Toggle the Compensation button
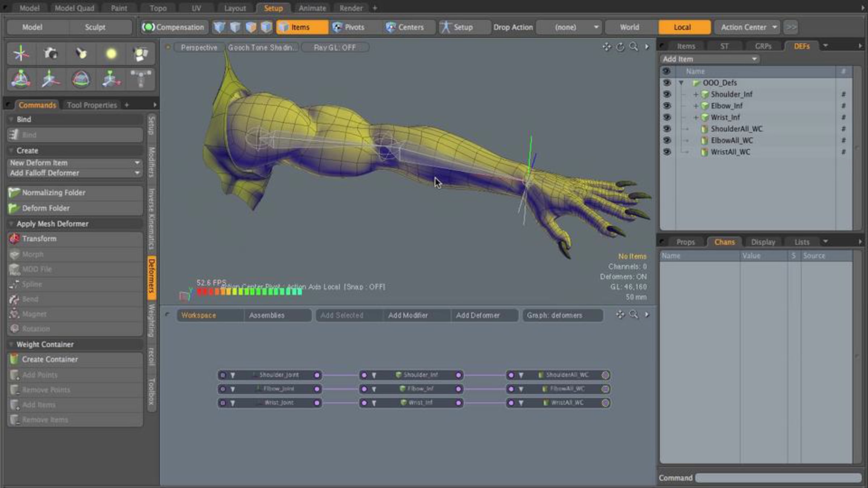This screenshot has width=868, height=488. [x=174, y=27]
